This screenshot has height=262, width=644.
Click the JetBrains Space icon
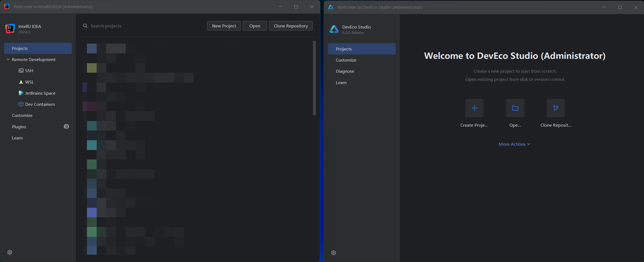(x=21, y=93)
